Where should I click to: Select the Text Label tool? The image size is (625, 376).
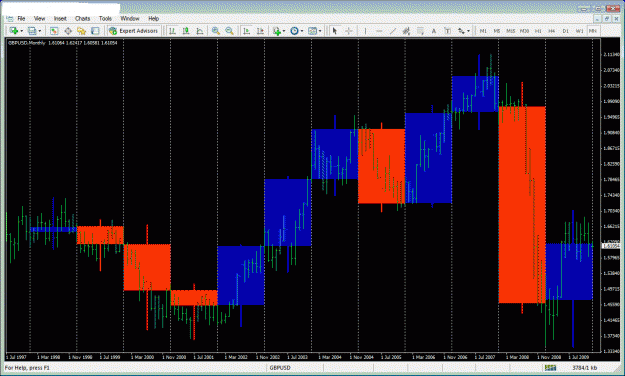pyautogui.click(x=447, y=31)
